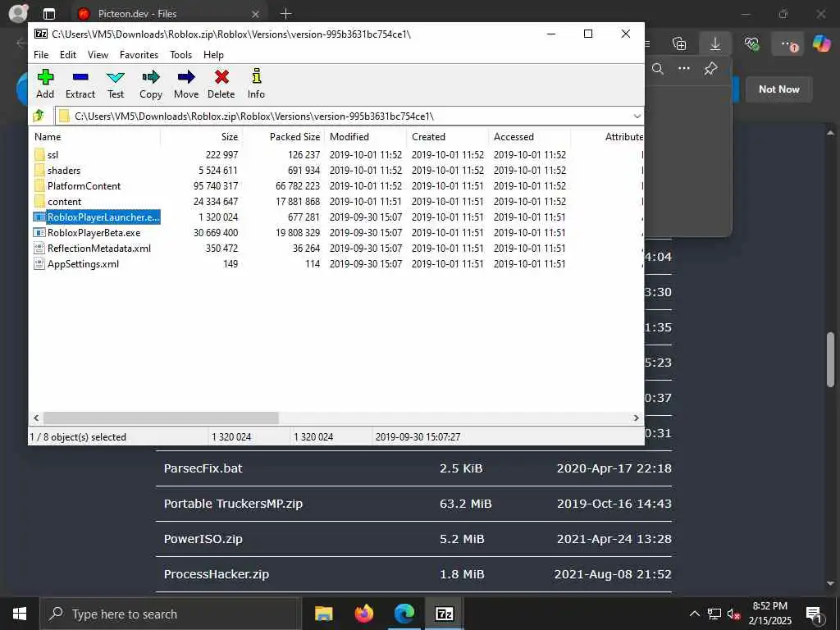Open Edge downloads icon
The width and height of the screenshot is (840, 630).
pos(715,44)
